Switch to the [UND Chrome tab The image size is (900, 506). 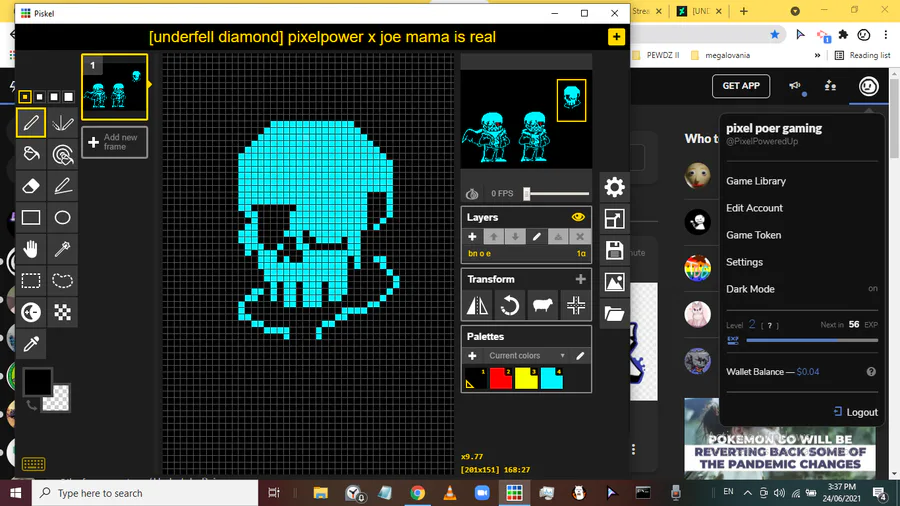pos(699,11)
